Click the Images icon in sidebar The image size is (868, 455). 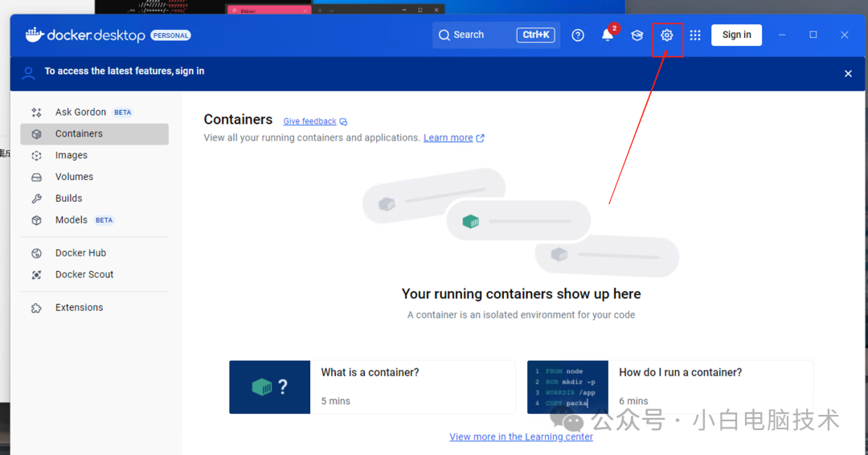point(36,155)
